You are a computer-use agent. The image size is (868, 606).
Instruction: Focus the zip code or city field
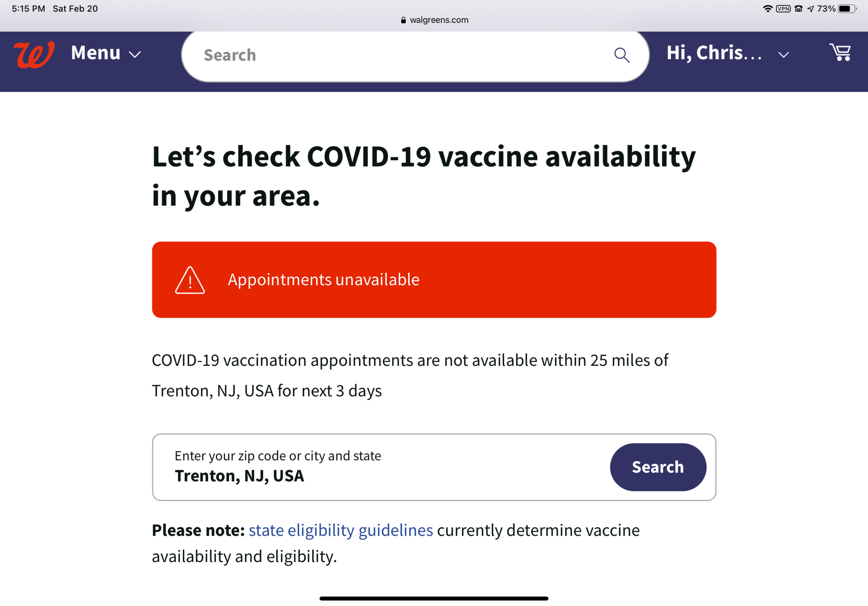point(378,467)
